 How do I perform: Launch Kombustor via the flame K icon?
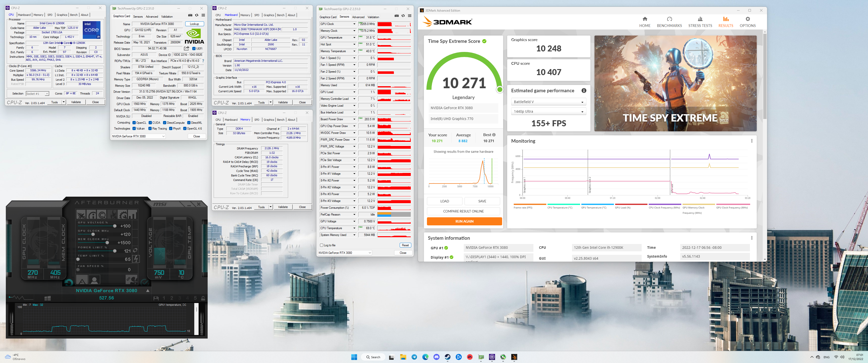pyautogui.click(x=112, y=215)
